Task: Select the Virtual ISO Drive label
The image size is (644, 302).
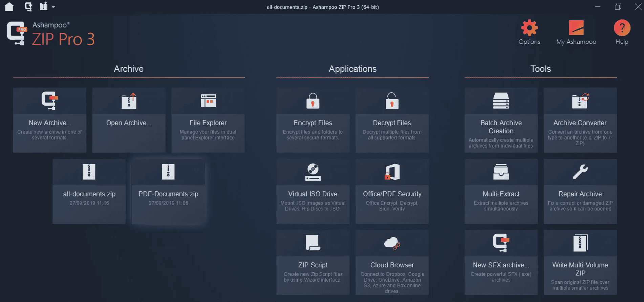Action: click(x=313, y=194)
